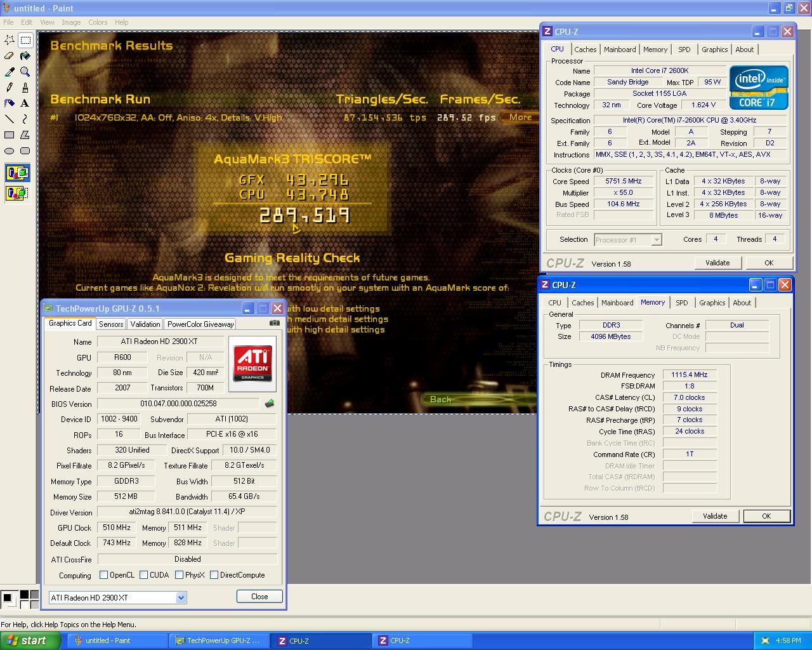The width and height of the screenshot is (812, 650).
Task: Open the Colors menu in Paint
Action: [x=98, y=22]
